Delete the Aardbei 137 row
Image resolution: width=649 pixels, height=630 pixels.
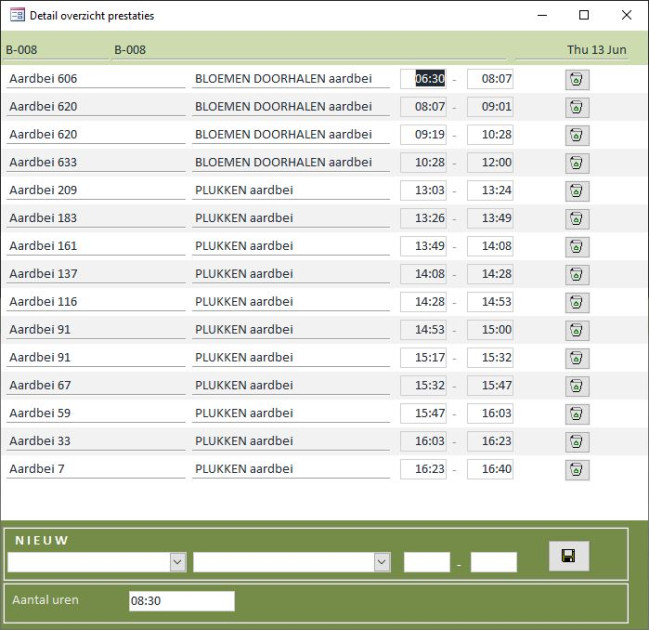point(577,274)
